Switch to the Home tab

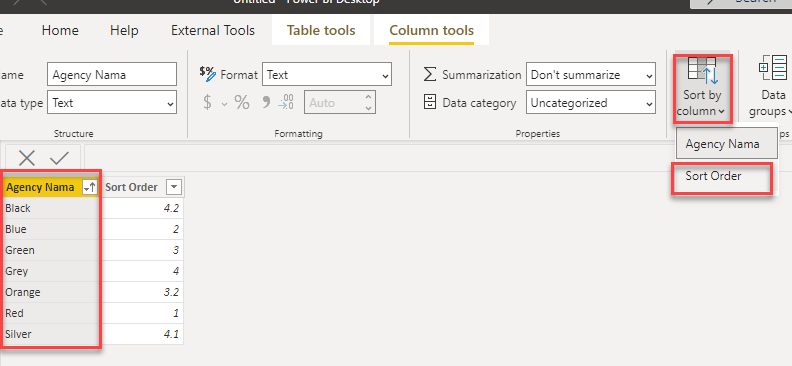pyautogui.click(x=60, y=30)
